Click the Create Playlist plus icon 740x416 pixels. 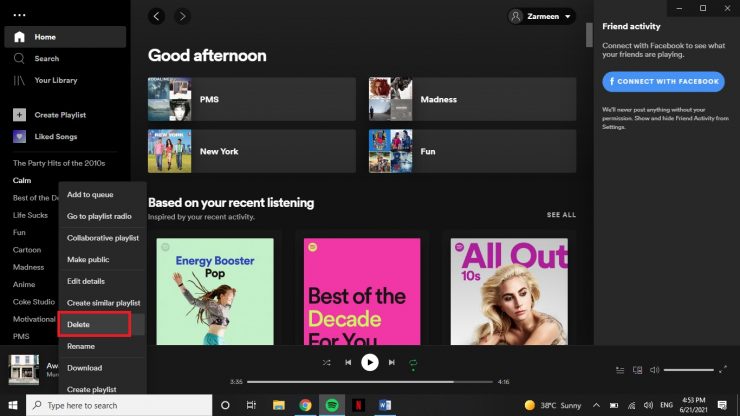click(x=19, y=115)
